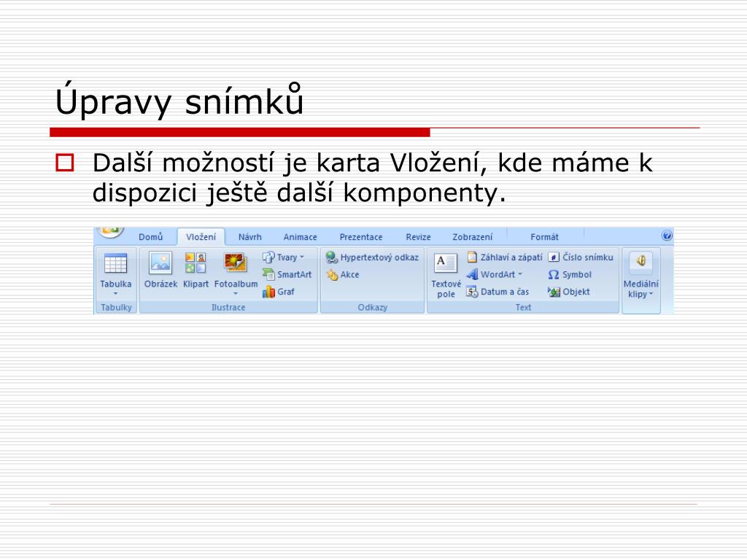747x560 pixels.
Task: Open the Symbol omega icon
Action: 553,274
